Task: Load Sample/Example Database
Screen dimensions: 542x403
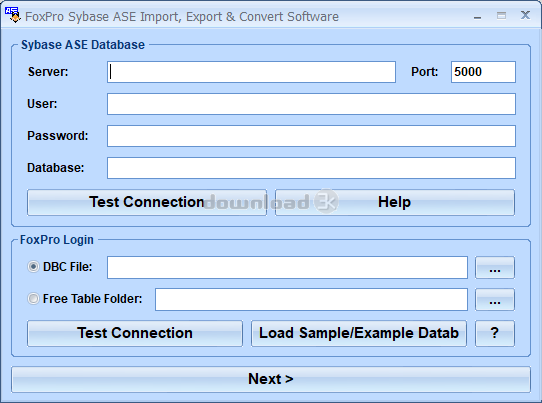Action: click(x=359, y=333)
